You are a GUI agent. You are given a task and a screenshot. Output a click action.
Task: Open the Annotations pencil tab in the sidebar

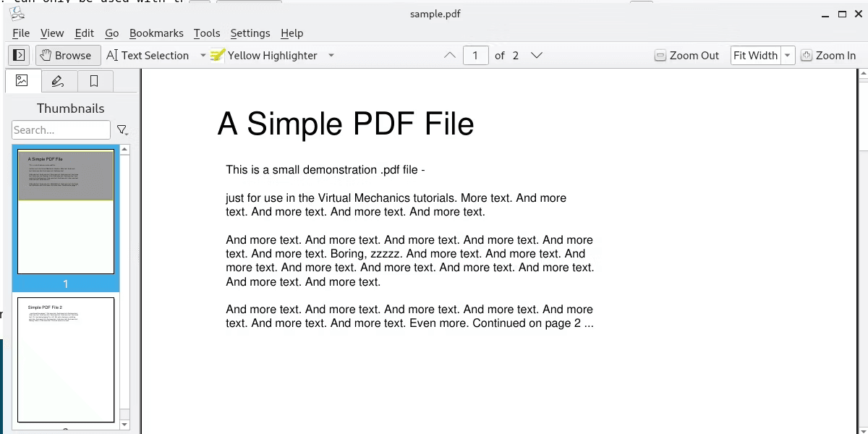click(59, 81)
